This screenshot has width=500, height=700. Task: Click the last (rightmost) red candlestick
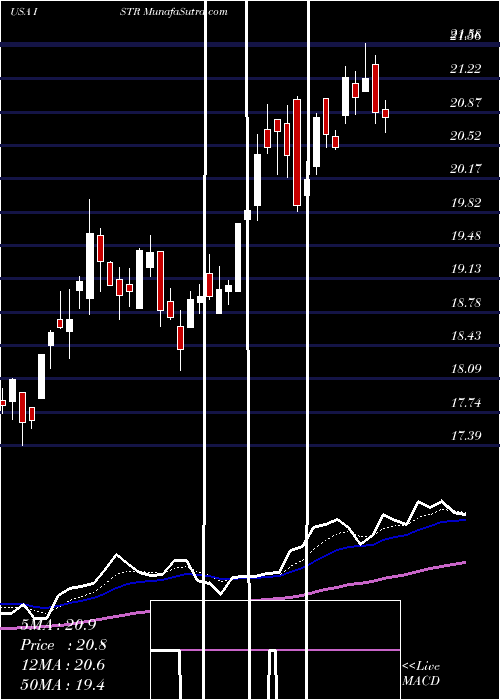click(385, 113)
